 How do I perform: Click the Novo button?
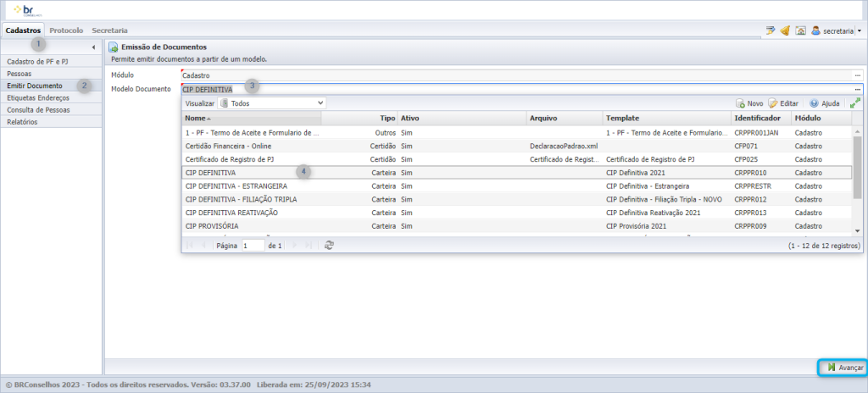pyautogui.click(x=749, y=103)
